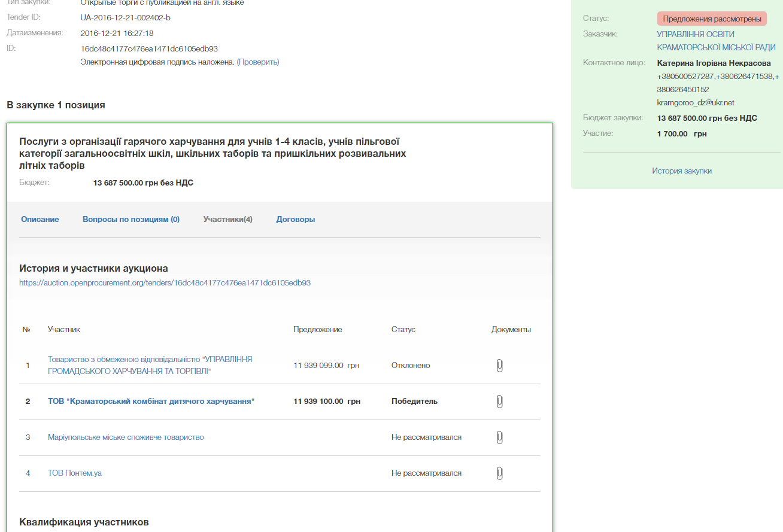Click the offer 11 939 099.00 грн
The image size is (783, 532).
tap(326, 366)
